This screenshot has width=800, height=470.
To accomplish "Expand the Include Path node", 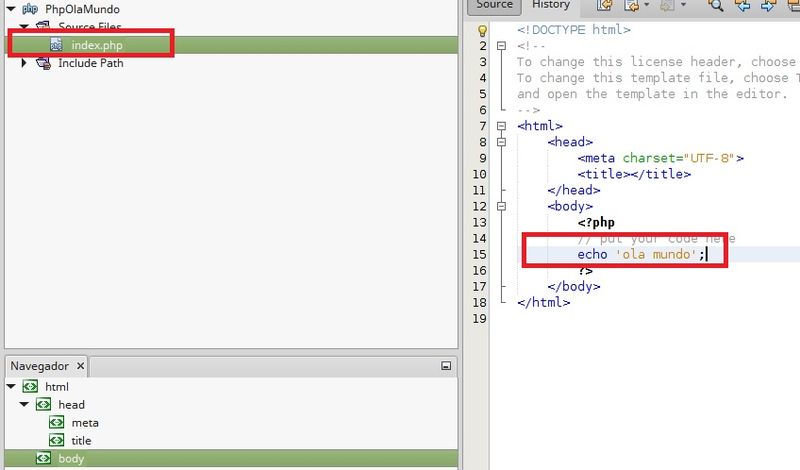I will point(23,63).
